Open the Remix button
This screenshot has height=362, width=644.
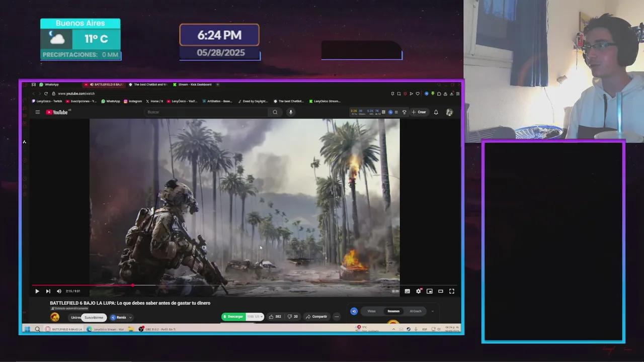(x=119, y=317)
